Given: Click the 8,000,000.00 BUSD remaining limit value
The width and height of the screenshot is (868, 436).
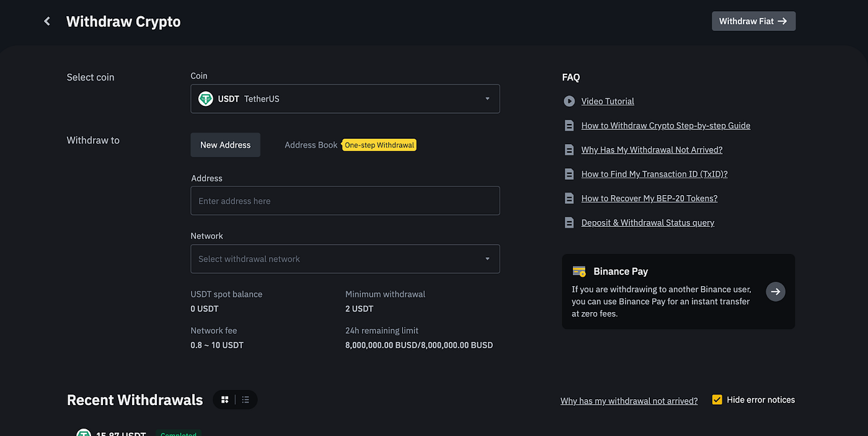Looking at the screenshot, I should [x=419, y=345].
